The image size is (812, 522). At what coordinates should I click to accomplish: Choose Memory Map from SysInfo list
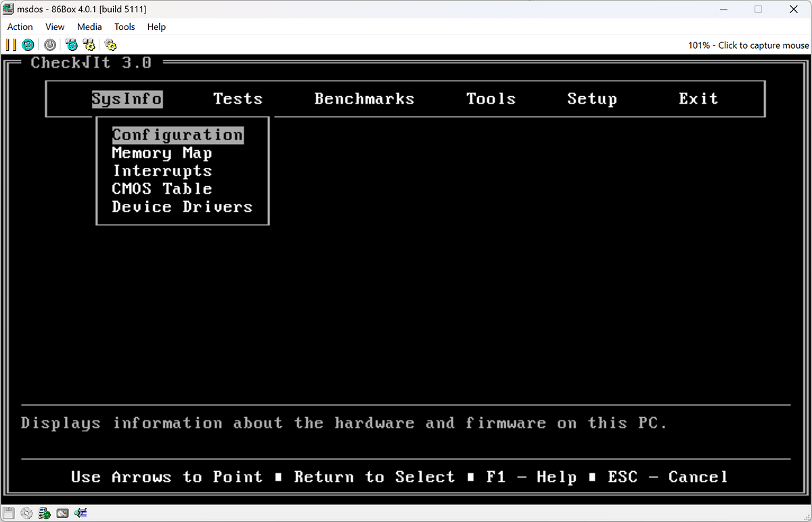pos(162,153)
